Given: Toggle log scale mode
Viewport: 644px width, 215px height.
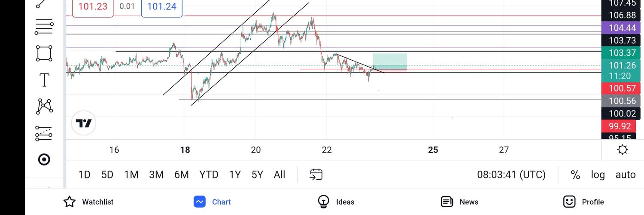Looking at the screenshot, I should (598, 175).
